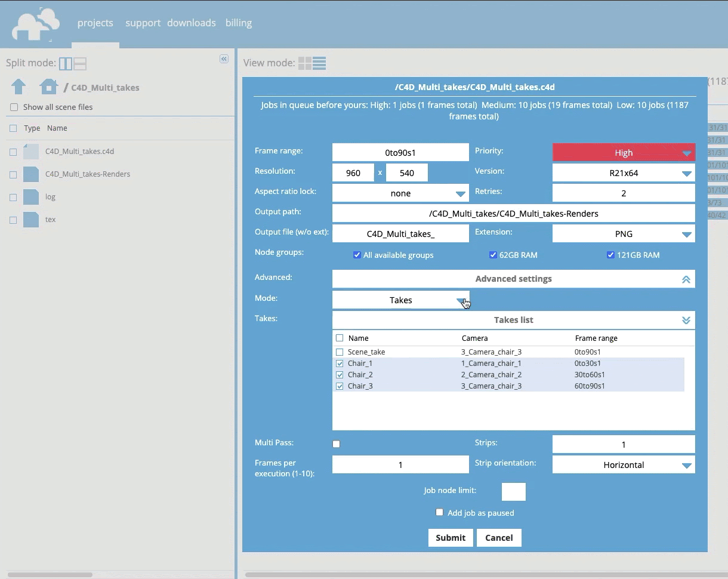Check the select-all checkbox in file list header
The height and width of the screenshot is (579, 728).
tap(13, 128)
